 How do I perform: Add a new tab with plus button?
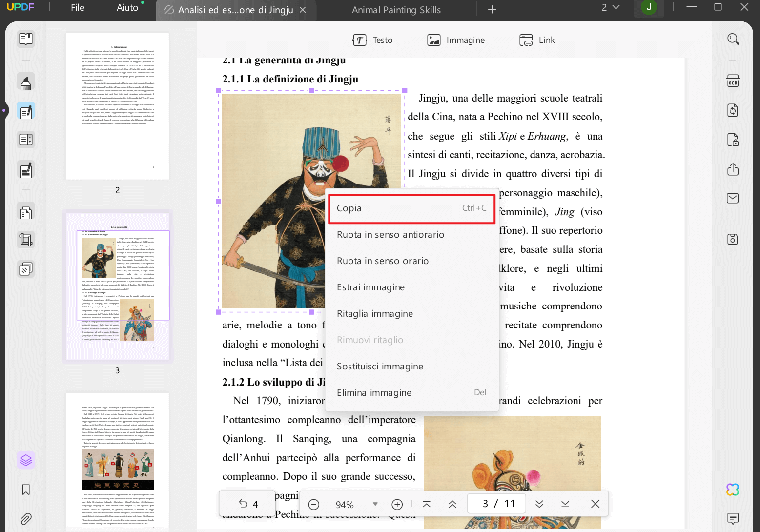492,10
